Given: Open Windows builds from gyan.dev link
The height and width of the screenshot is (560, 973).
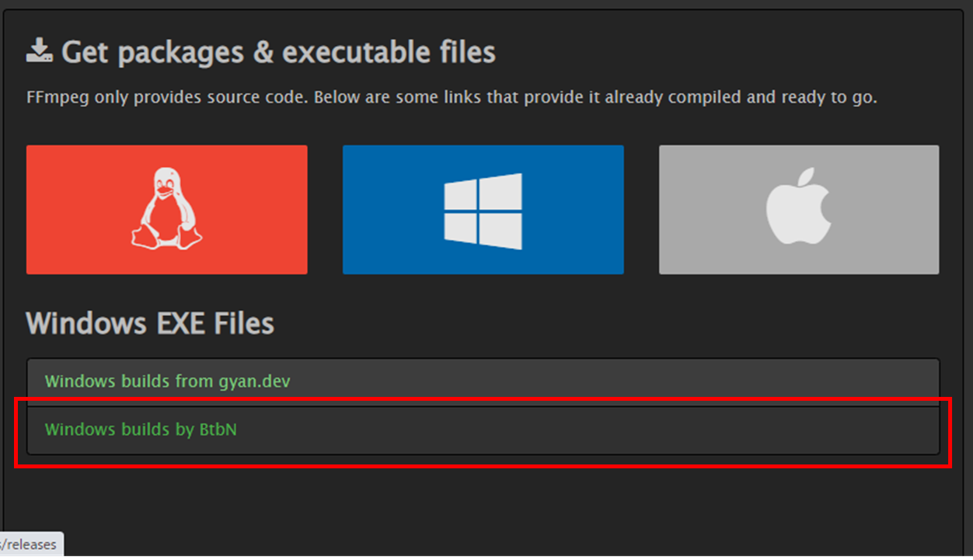Looking at the screenshot, I should pyautogui.click(x=167, y=381).
